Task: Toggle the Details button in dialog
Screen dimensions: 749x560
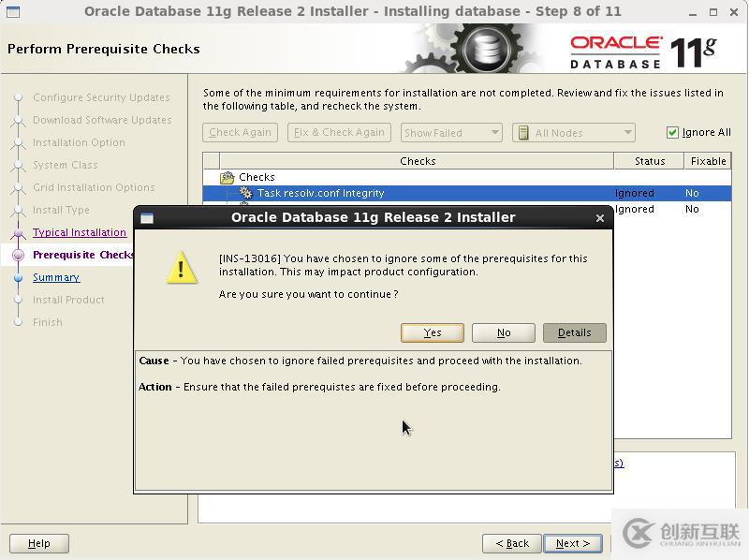Action: coord(575,332)
